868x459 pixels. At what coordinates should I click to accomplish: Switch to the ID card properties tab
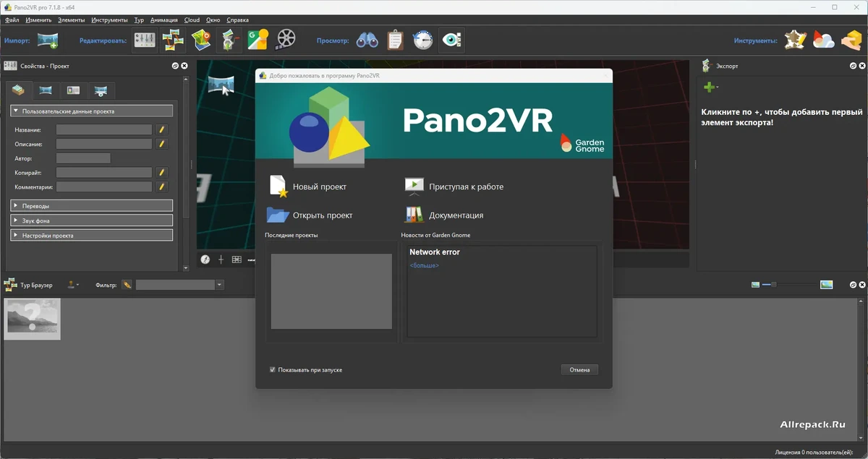(73, 91)
